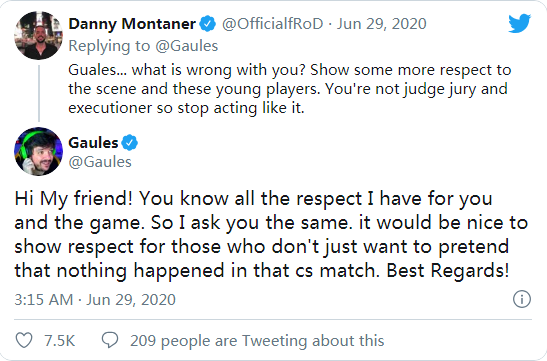Open Gaules' avatar with green headphones
The height and width of the screenshot is (361, 547).
point(38,151)
